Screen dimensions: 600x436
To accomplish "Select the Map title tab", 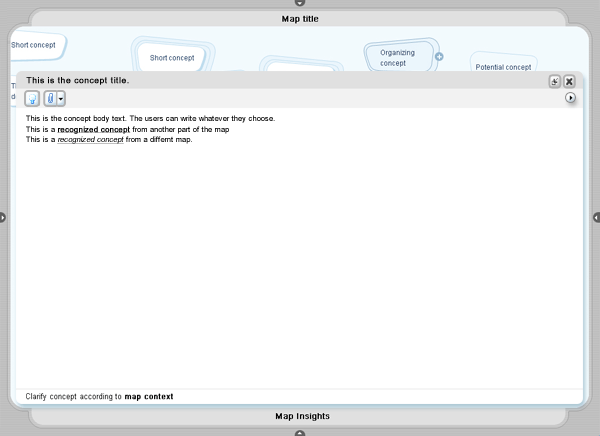I will pyautogui.click(x=299, y=18).
